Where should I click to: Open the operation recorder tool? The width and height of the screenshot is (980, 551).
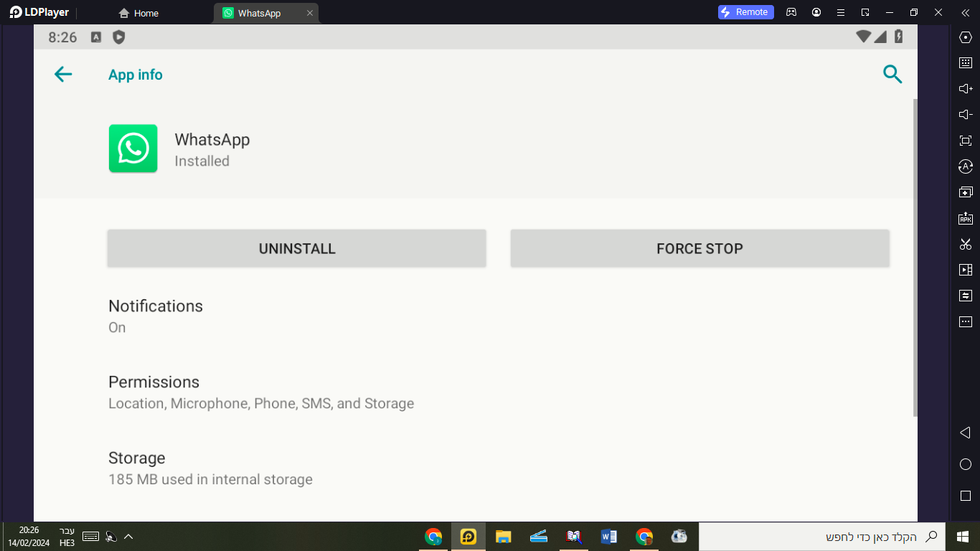tap(966, 296)
